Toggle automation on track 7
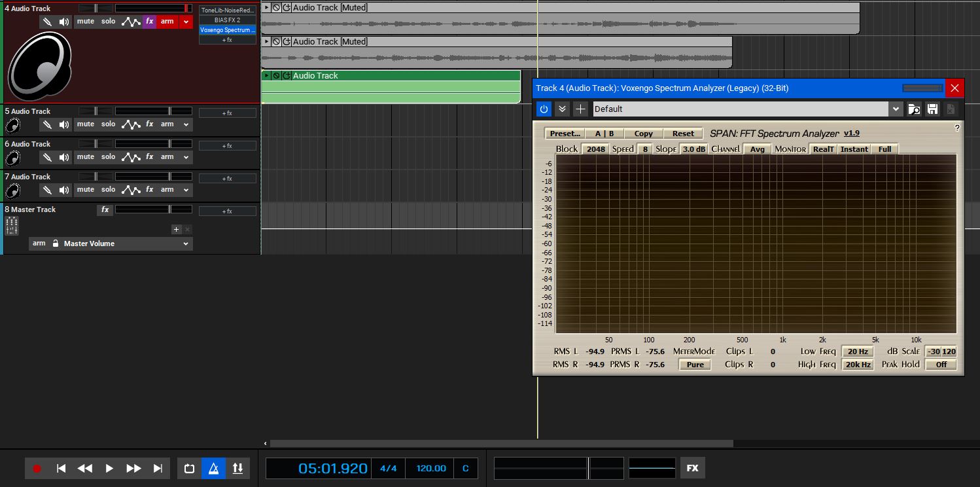 click(131, 190)
